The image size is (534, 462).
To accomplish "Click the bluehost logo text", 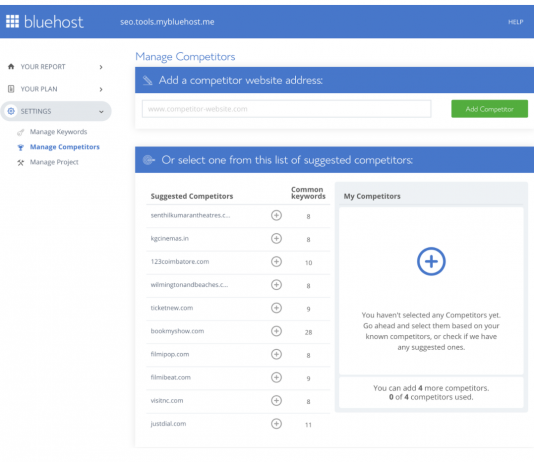I will coord(53,22).
